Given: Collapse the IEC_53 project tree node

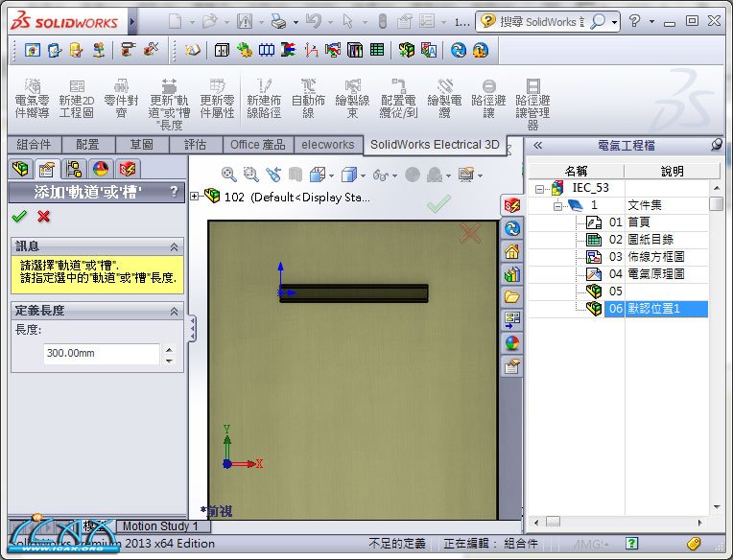Looking at the screenshot, I should (540, 188).
